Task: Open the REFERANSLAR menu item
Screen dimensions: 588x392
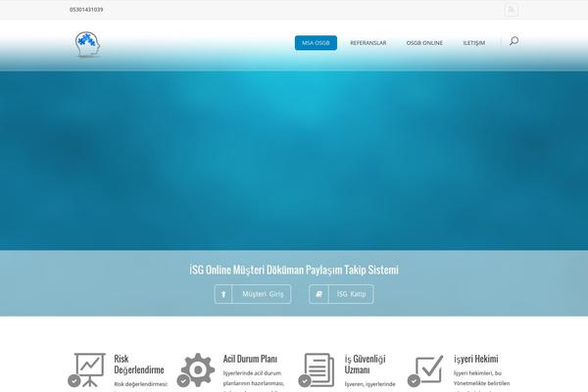Action: 367,43
